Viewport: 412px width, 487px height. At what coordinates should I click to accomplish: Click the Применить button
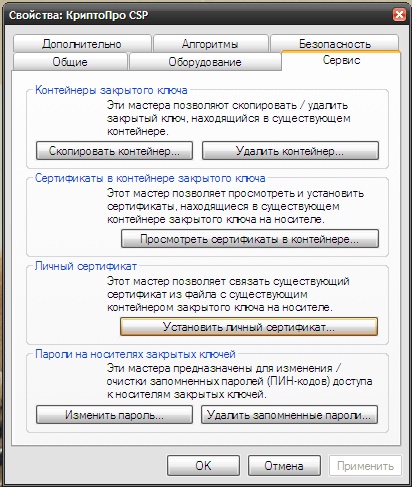[x=365, y=465]
